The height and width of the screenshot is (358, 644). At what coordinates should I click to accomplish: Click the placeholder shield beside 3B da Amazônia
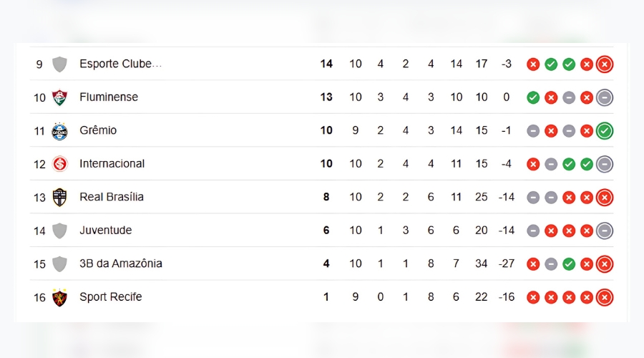click(60, 263)
